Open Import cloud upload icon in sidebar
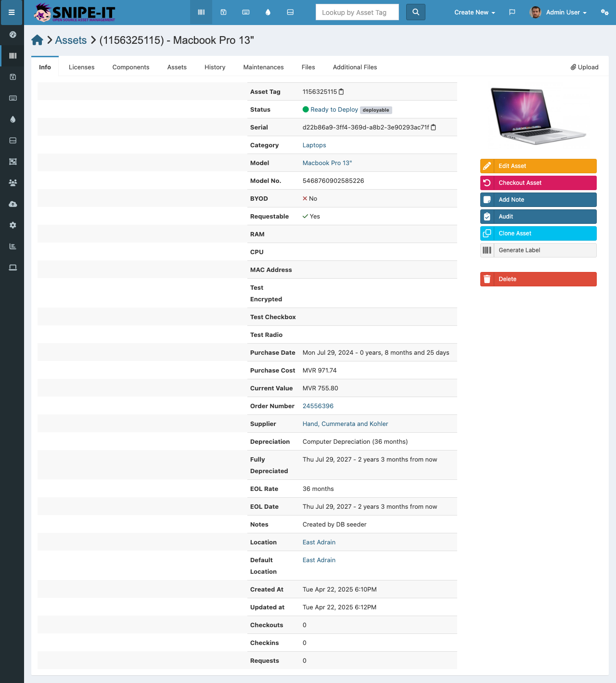Viewport: 616px width, 683px height. click(x=13, y=204)
